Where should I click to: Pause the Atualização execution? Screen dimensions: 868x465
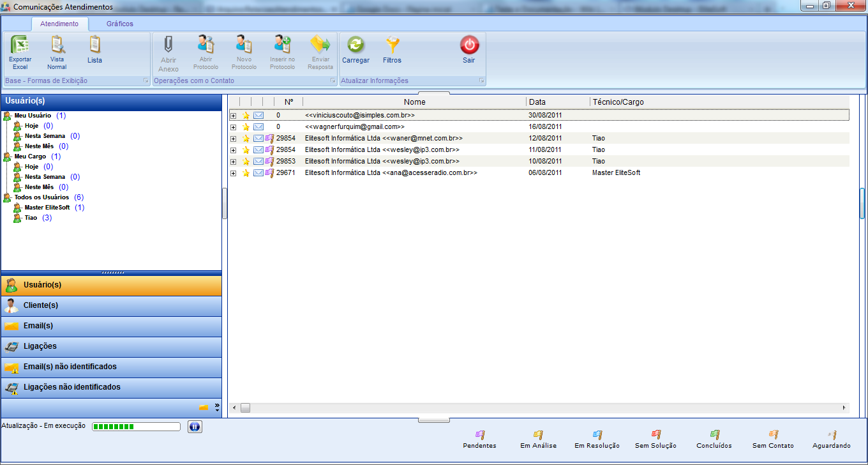(195, 427)
